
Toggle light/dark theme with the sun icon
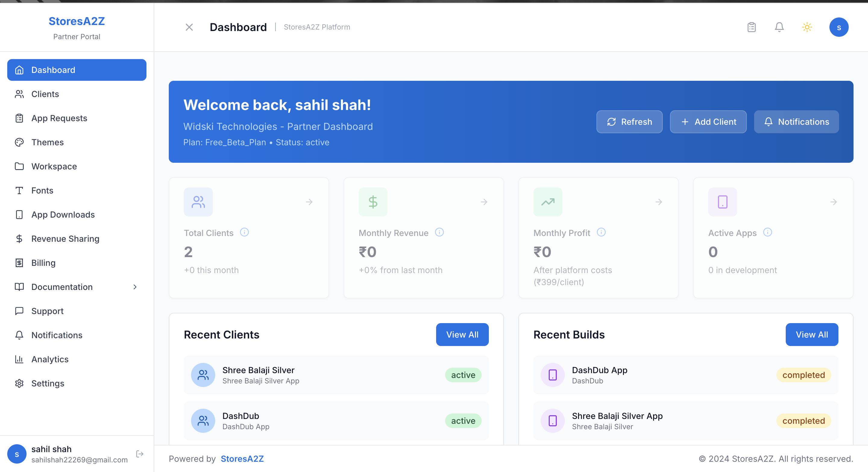click(x=807, y=27)
